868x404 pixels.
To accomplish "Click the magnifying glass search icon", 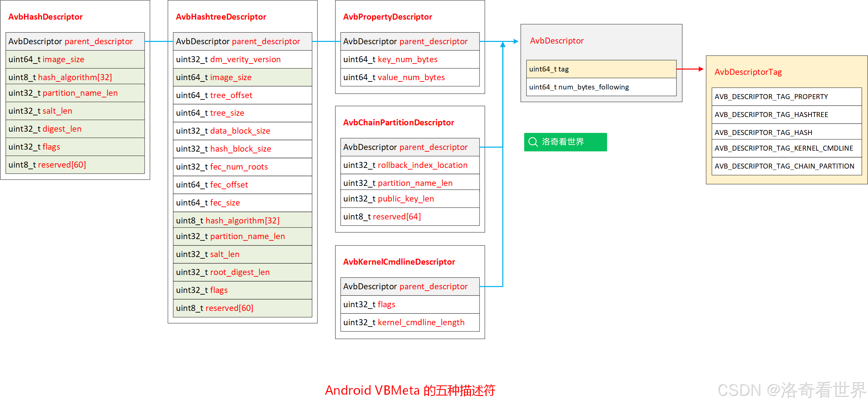I will [x=533, y=142].
